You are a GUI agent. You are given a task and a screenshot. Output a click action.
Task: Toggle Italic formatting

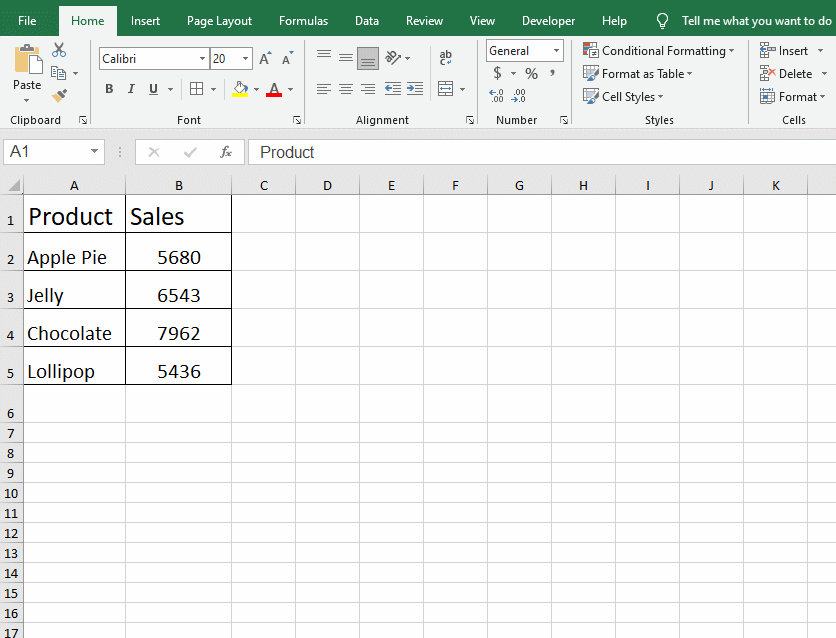point(131,89)
